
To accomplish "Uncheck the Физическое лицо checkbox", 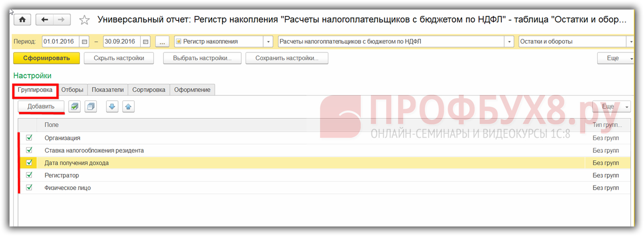I will pyautogui.click(x=29, y=188).
